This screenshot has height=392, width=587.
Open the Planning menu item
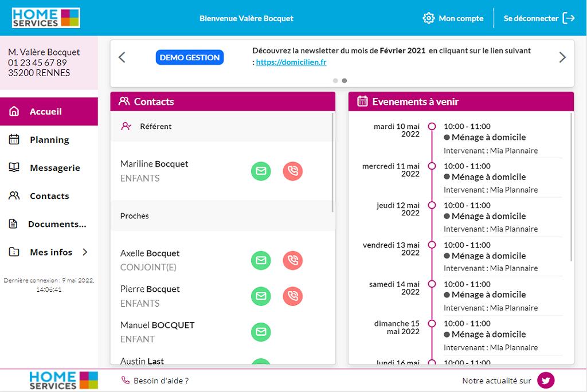[49, 140]
